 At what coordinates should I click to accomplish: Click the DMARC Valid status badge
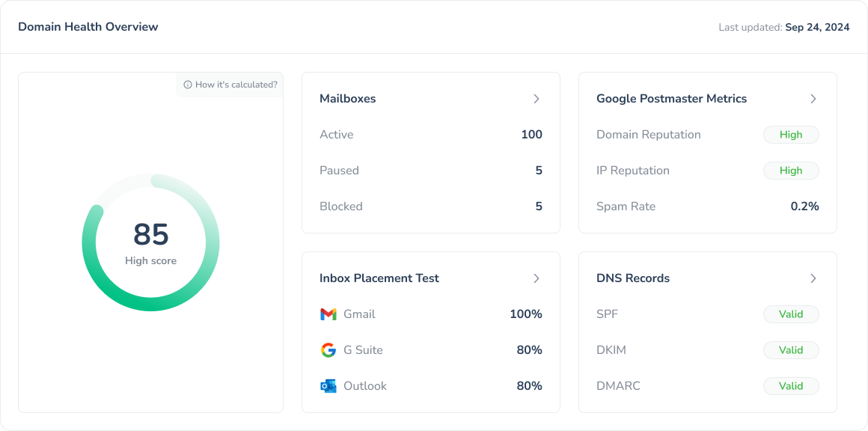[x=791, y=386]
